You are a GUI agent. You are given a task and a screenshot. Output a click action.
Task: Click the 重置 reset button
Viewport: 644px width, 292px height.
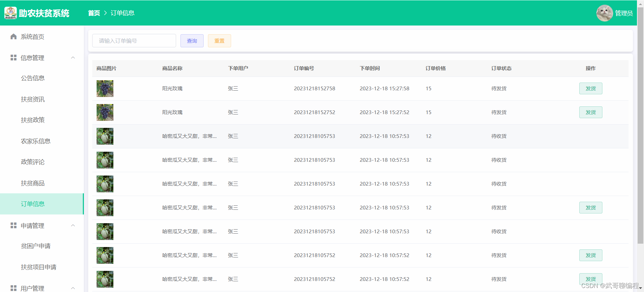219,41
